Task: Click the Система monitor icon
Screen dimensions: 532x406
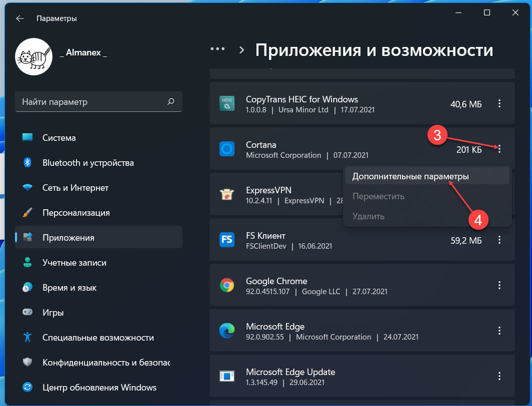Action: 27,138
